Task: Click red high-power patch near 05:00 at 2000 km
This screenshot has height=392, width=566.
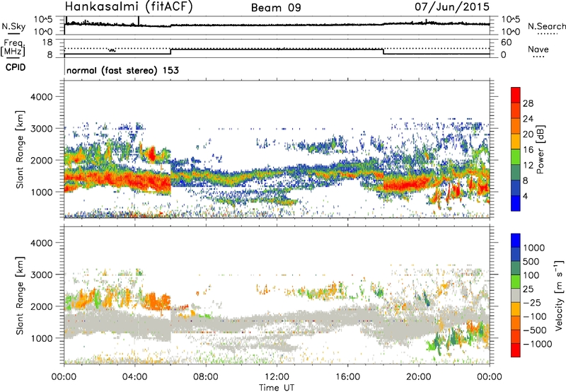Action: [x=151, y=154]
